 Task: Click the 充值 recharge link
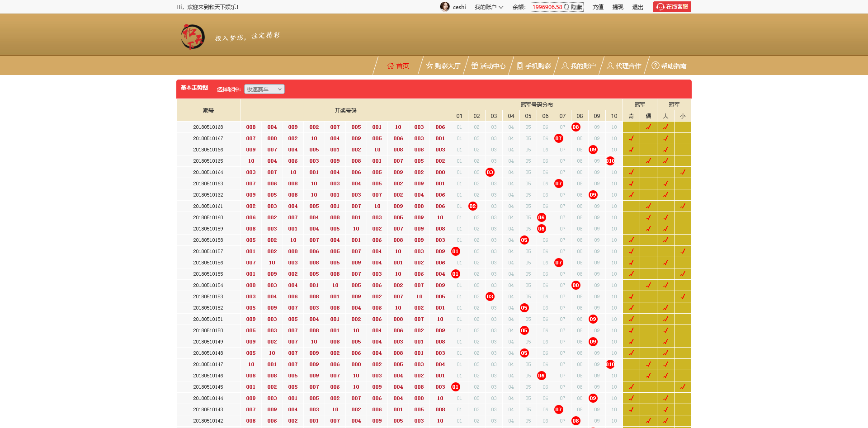point(598,7)
